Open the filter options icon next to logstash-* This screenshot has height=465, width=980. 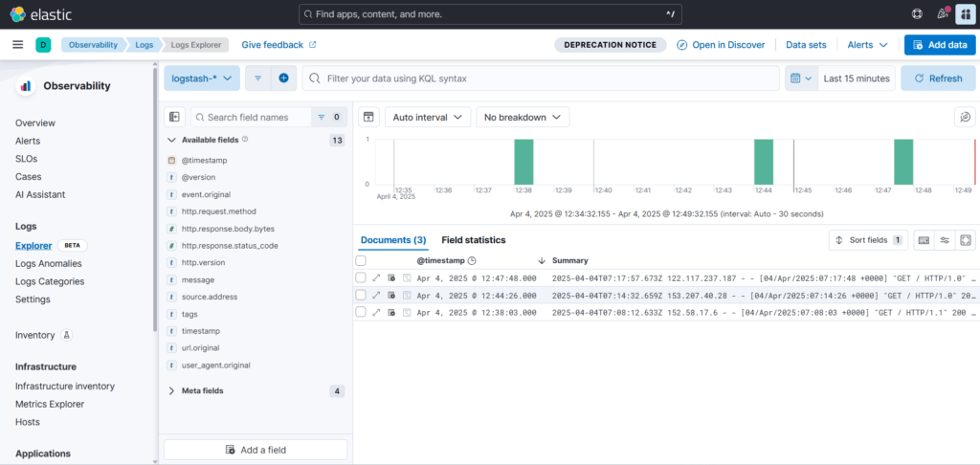[x=257, y=78]
